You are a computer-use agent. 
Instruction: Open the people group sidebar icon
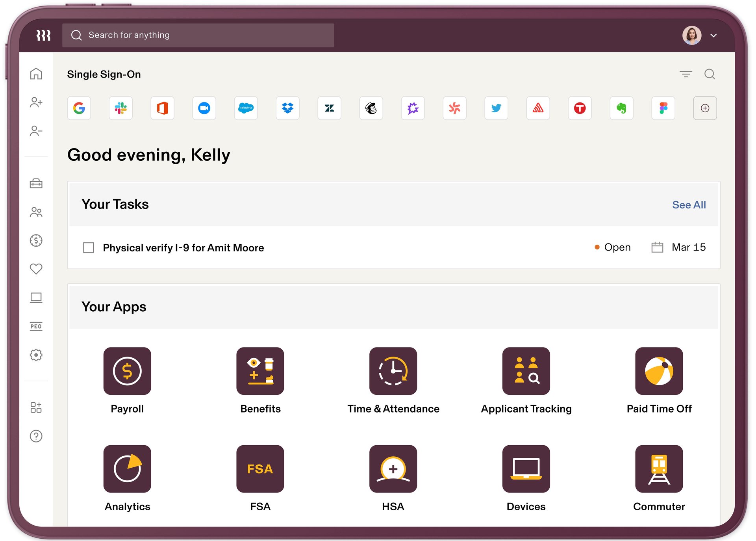[x=36, y=212]
